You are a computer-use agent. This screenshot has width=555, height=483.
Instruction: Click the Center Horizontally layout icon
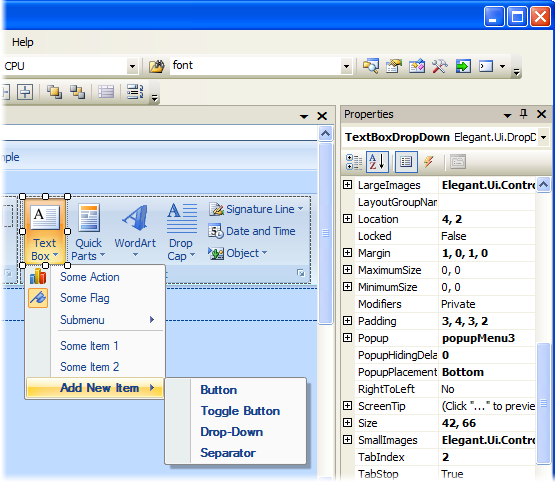click(25, 92)
